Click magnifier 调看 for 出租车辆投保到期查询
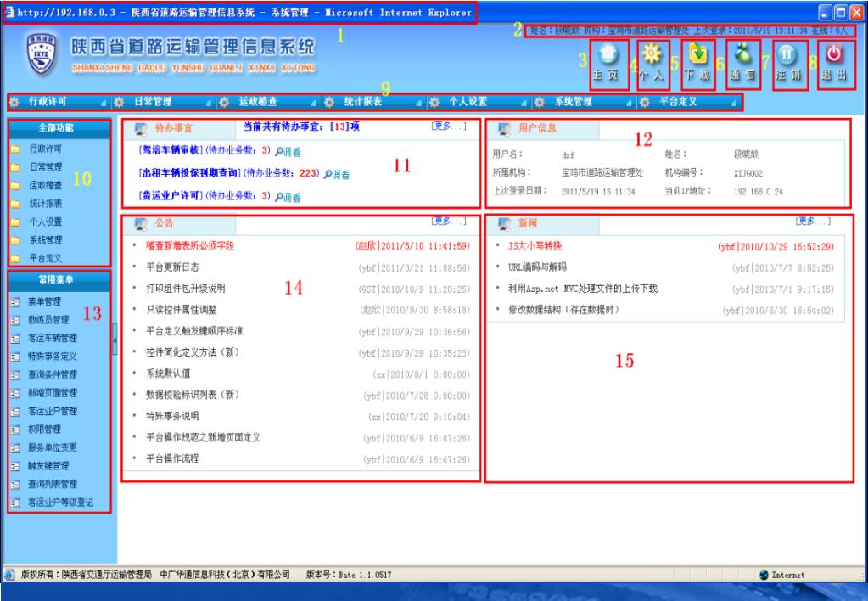868x601 pixels. click(337, 175)
